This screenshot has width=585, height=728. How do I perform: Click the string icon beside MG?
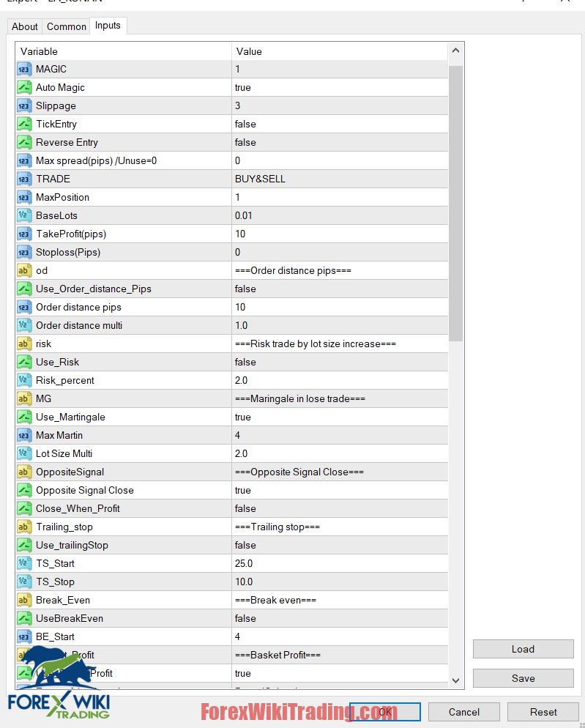pos(24,399)
